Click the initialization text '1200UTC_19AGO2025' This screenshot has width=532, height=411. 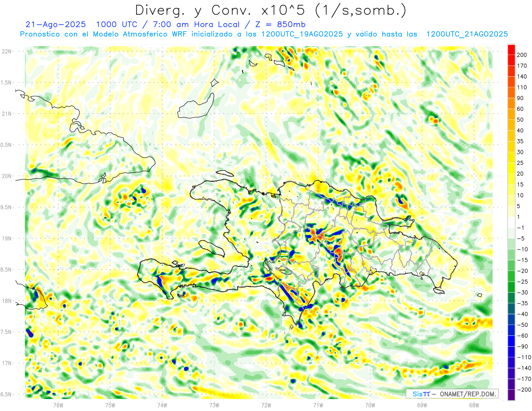click(301, 34)
